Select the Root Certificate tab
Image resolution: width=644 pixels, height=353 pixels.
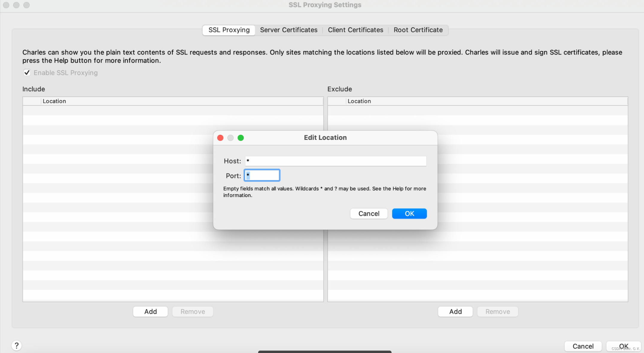point(418,30)
